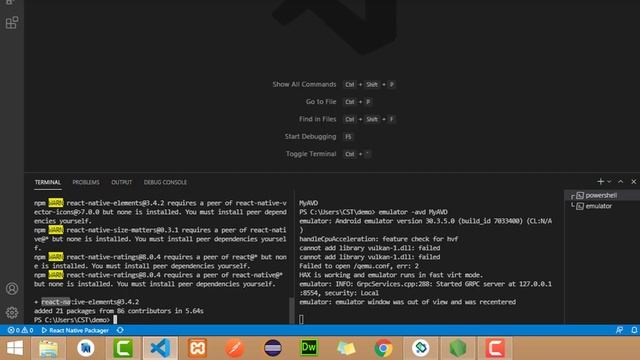640x360 pixels.
Task: Open the Windows Start menu
Action: tap(15, 348)
